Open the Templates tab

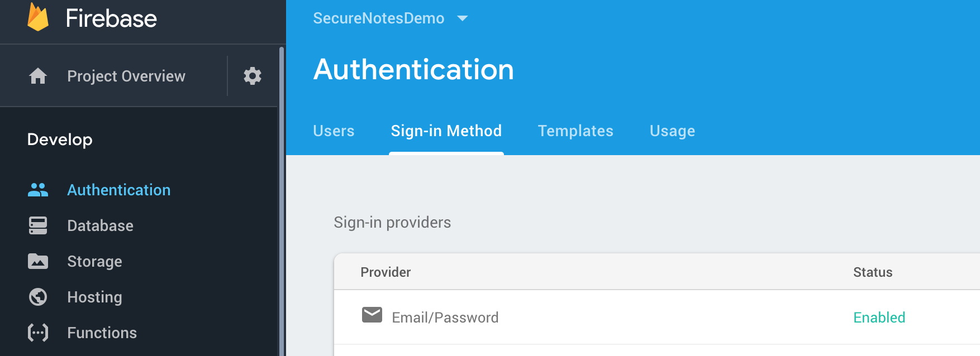[575, 131]
